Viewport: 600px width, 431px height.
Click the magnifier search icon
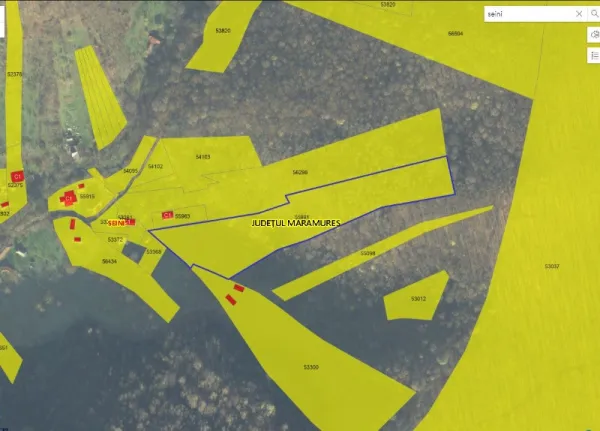(594, 14)
